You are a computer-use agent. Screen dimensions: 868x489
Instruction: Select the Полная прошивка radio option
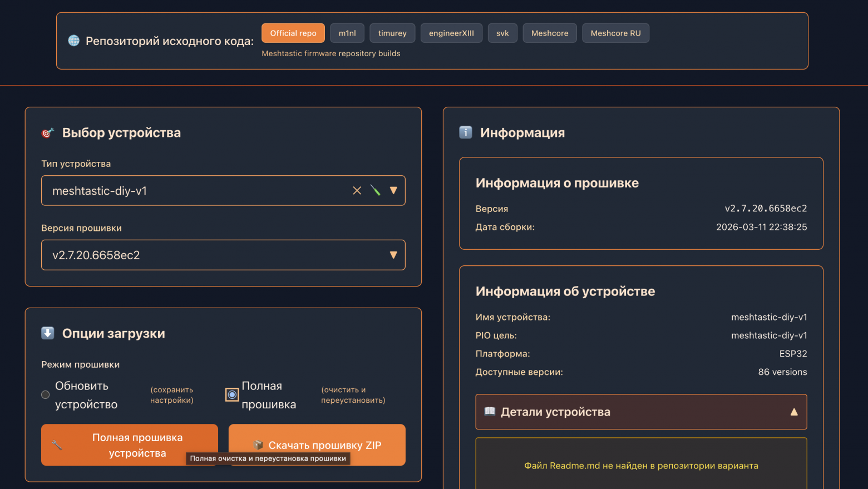tap(232, 395)
